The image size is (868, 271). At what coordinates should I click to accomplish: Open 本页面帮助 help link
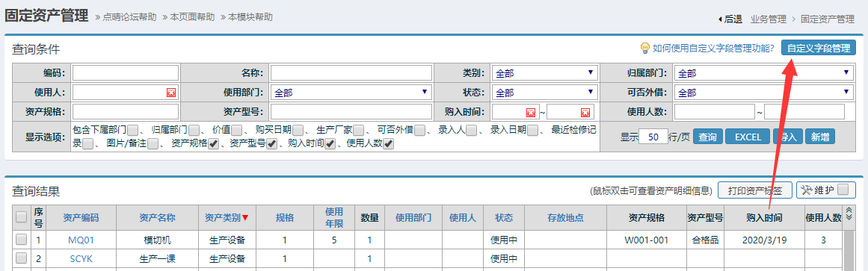[x=188, y=16]
